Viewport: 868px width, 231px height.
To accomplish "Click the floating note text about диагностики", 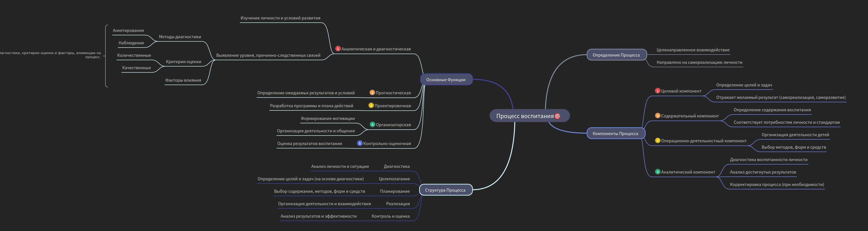I will [x=51, y=55].
